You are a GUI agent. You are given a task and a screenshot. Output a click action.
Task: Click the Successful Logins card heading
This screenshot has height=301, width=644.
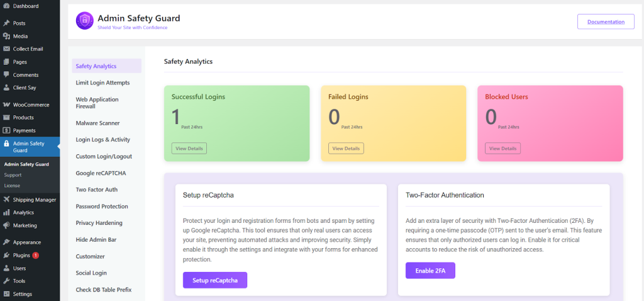point(198,97)
